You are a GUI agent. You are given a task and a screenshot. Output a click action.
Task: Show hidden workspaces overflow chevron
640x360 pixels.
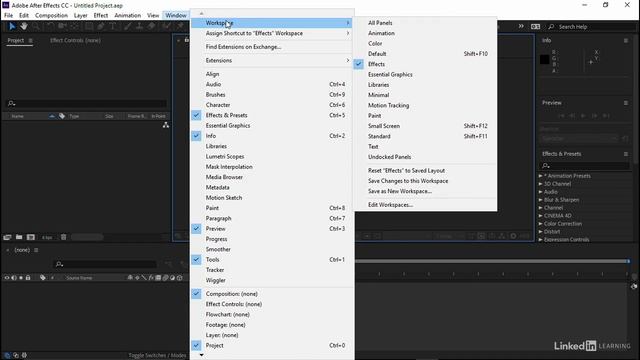click(521, 26)
